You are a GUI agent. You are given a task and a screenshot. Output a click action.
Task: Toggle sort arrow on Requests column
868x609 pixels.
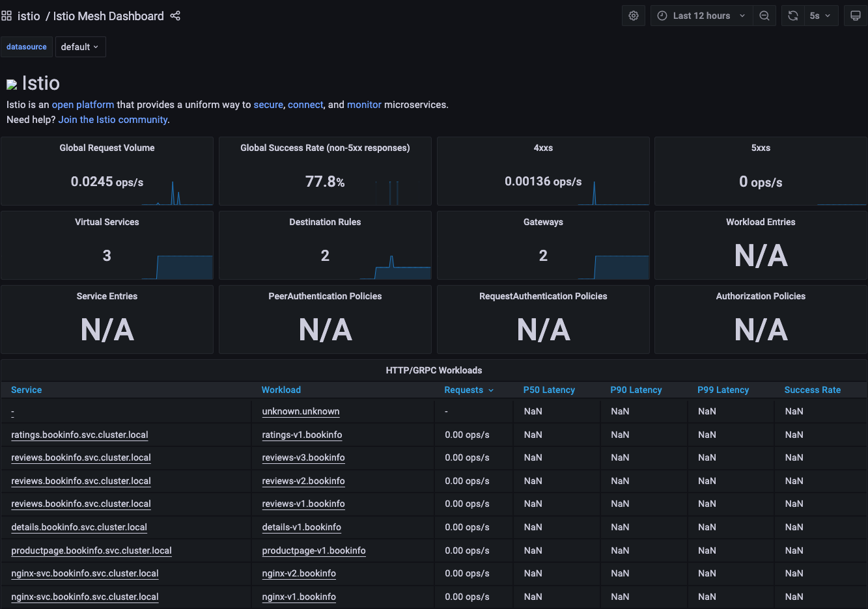click(x=491, y=390)
